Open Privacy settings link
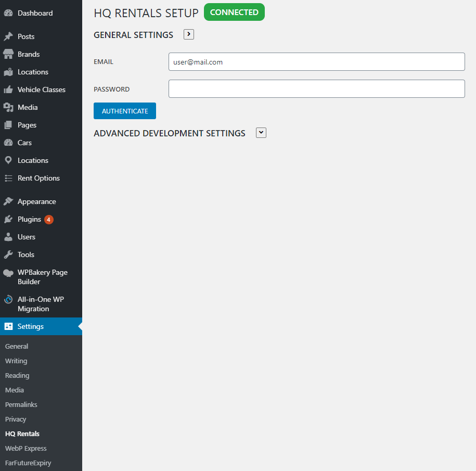Viewport: 476px width, 471px height. click(x=16, y=419)
